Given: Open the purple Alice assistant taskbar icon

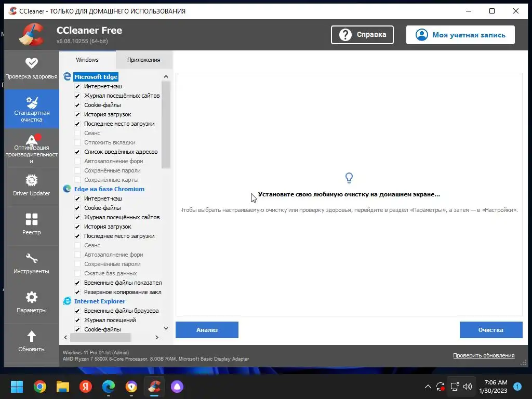Looking at the screenshot, I should 177,387.
